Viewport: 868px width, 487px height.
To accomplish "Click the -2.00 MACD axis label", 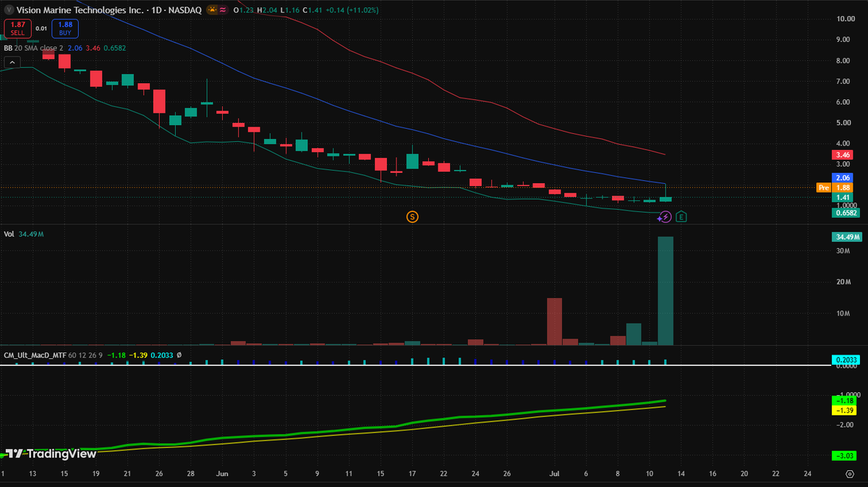I will click(x=844, y=425).
